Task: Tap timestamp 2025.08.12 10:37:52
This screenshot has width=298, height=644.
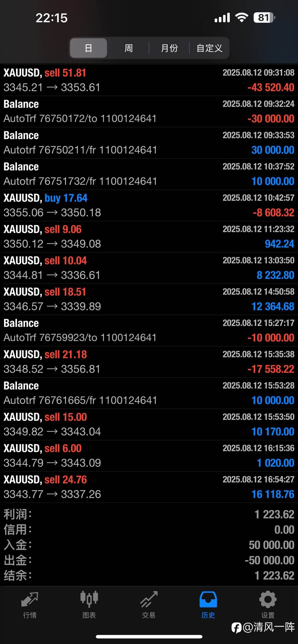Action: 258,167
